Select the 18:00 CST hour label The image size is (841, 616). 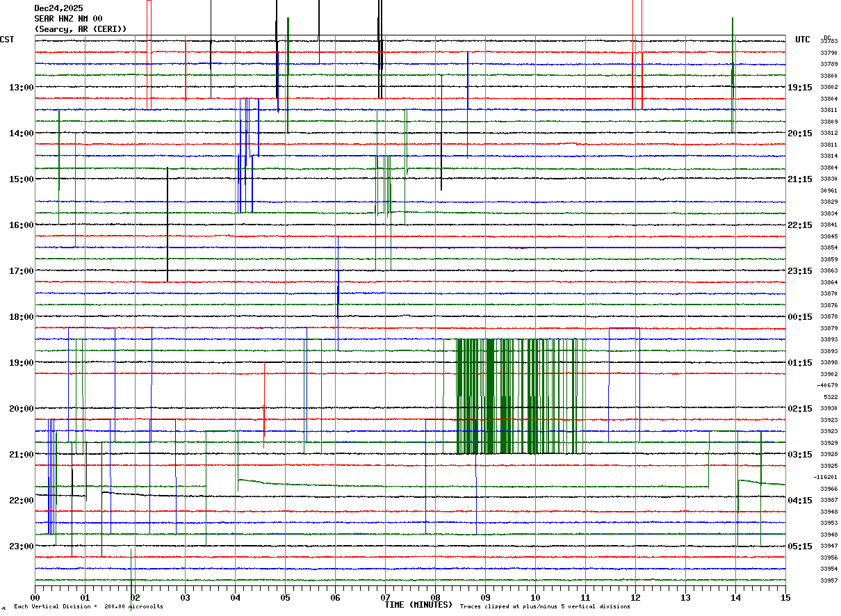coord(21,317)
